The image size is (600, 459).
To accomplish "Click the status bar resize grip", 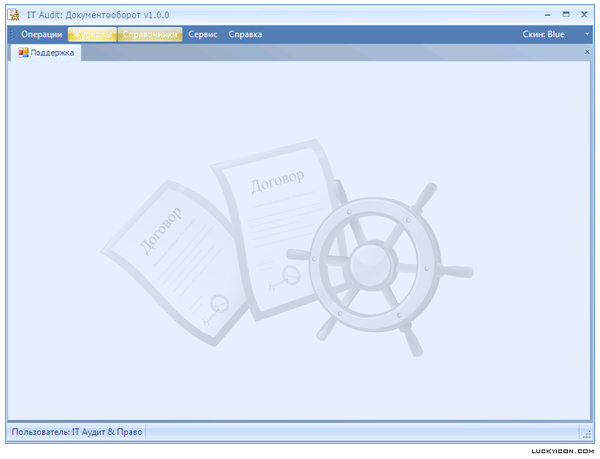I will (587, 433).
